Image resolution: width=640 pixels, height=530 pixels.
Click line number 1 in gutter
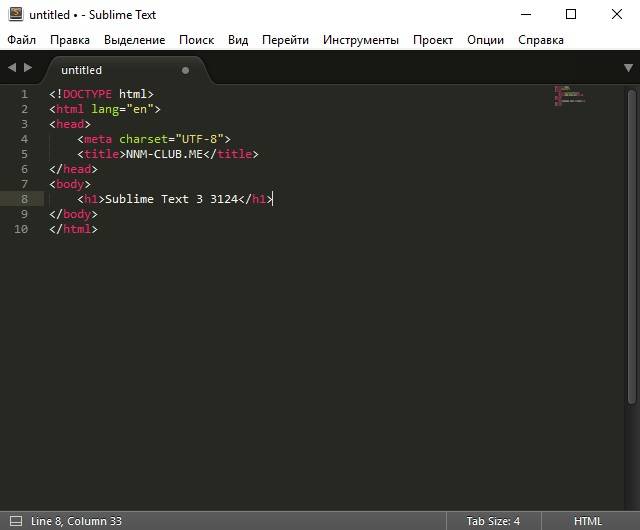tap(24, 94)
